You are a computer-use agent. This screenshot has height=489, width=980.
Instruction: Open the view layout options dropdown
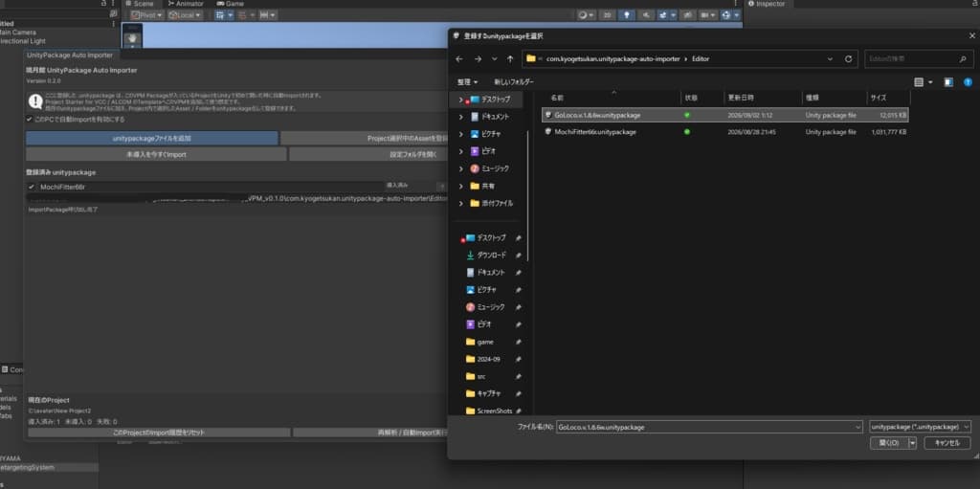930,82
